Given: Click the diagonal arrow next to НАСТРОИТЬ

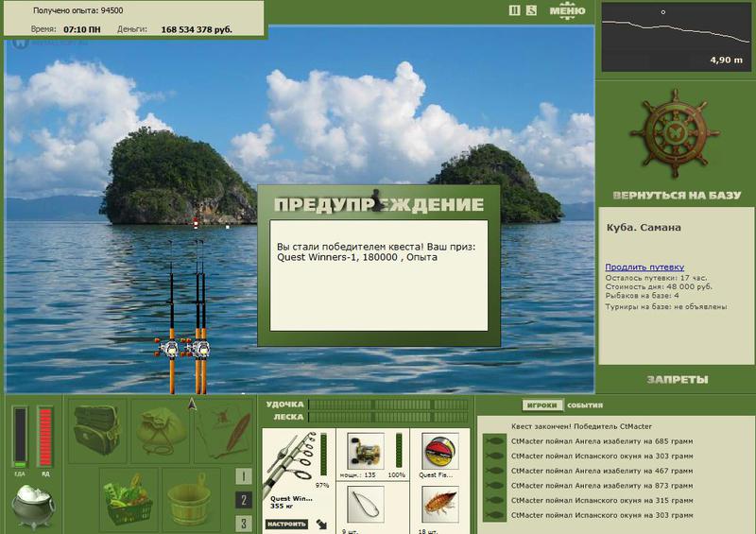Looking at the screenshot, I should tap(321, 524).
